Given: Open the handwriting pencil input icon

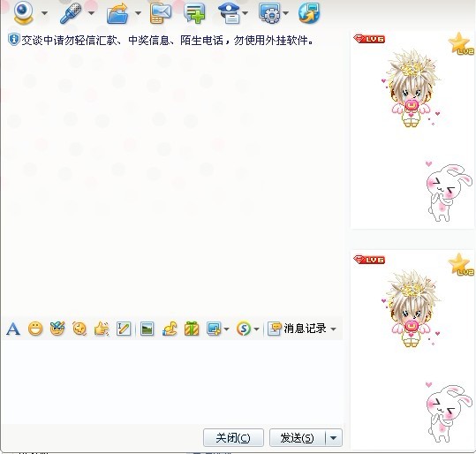Looking at the screenshot, I should click(x=124, y=329).
